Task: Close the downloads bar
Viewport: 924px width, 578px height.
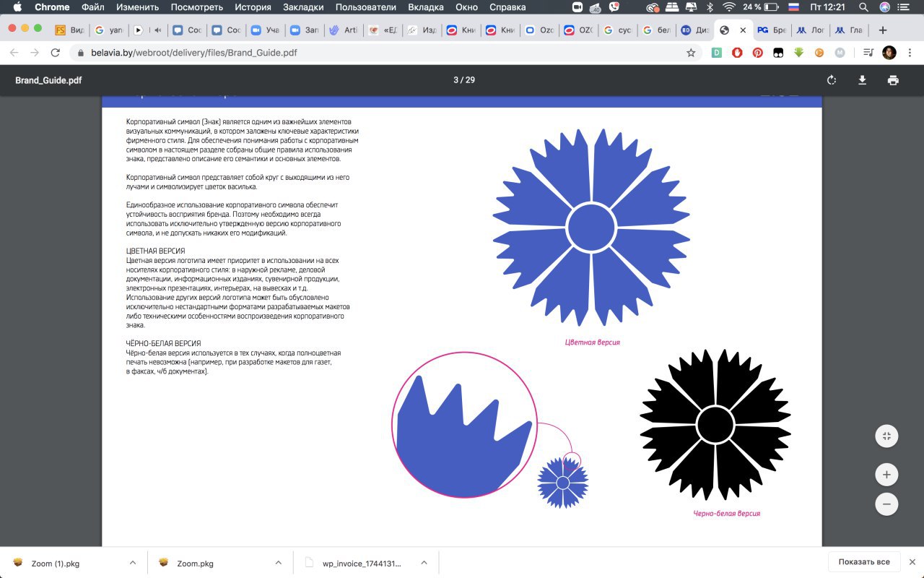Action: tap(913, 562)
